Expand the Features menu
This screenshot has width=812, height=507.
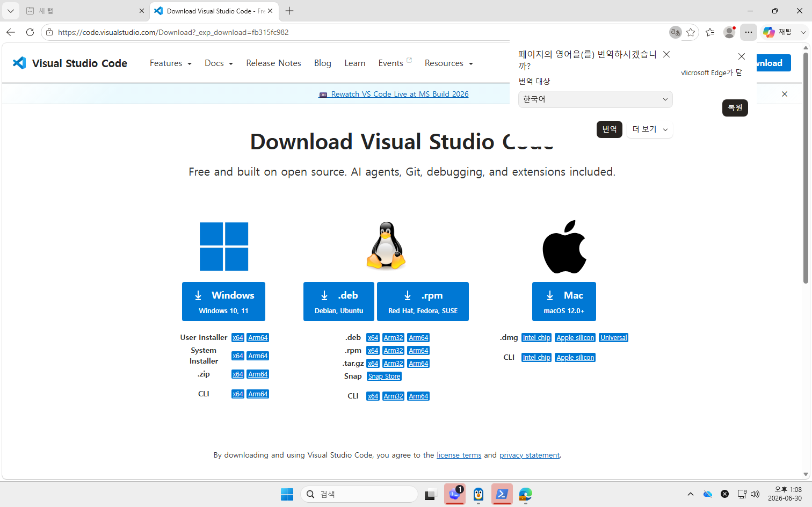(170, 63)
